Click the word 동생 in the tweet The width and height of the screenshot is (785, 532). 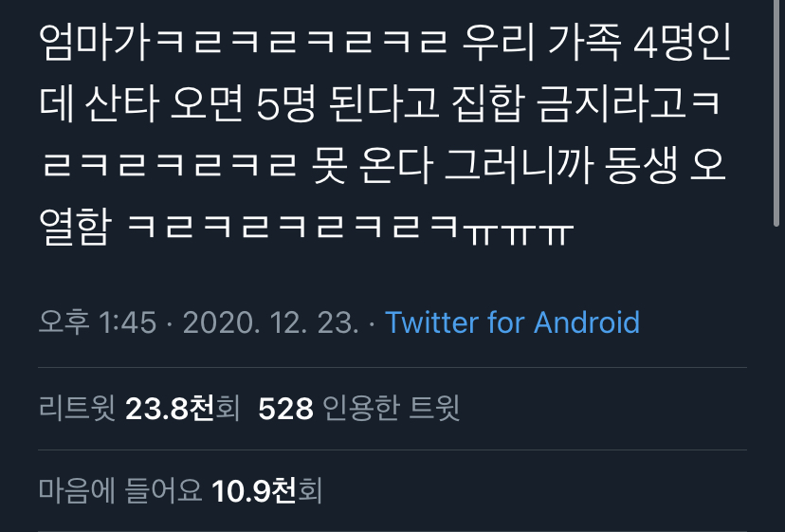point(641,165)
